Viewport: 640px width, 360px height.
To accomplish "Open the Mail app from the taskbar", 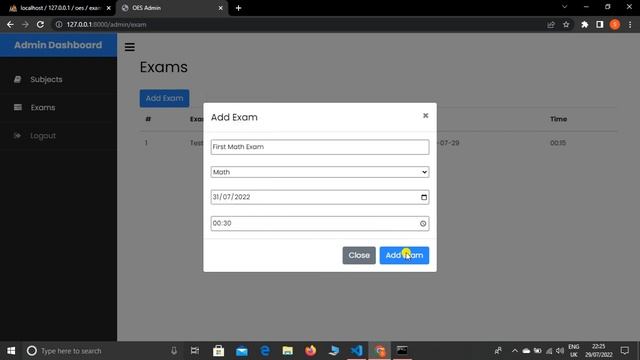I will (x=242, y=351).
